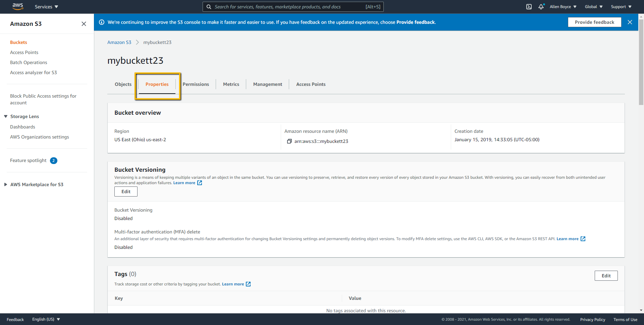Open Learn more link for Tags
Image resolution: width=644 pixels, height=325 pixels.
point(233,284)
